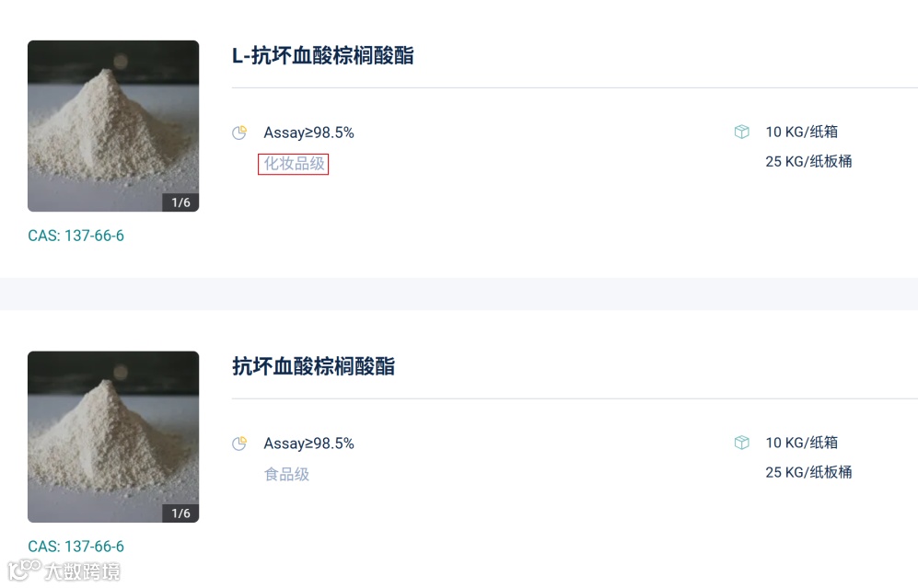Open the 抗坏血酸棕榈酸酯 product title

(313, 366)
